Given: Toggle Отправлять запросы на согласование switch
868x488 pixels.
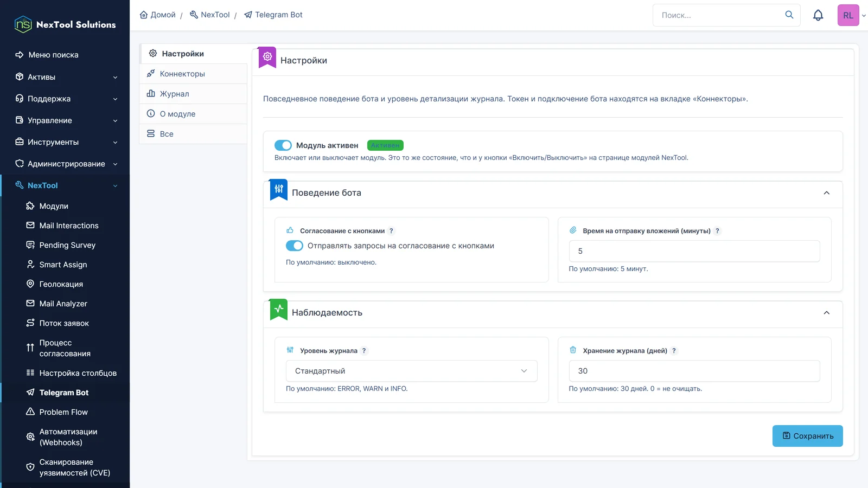Looking at the screenshot, I should click(x=295, y=246).
